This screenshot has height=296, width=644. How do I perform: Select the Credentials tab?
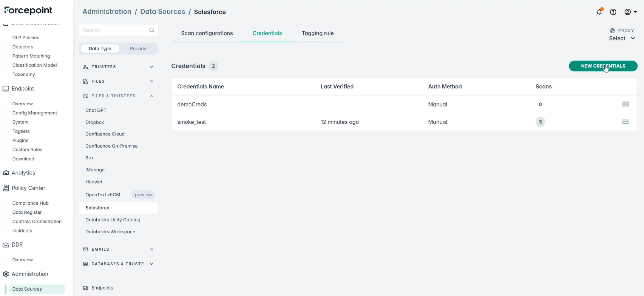[267, 33]
